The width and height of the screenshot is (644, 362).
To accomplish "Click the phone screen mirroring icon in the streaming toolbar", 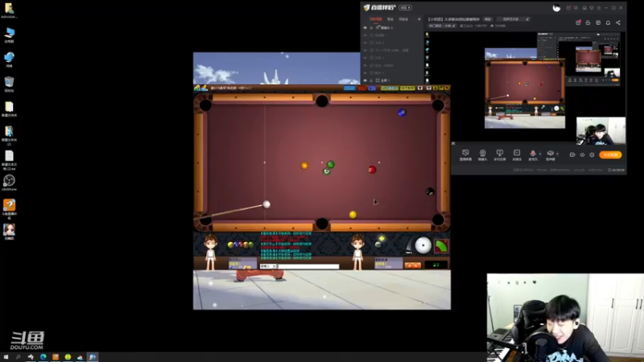I will pyautogui.click(x=499, y=154).
